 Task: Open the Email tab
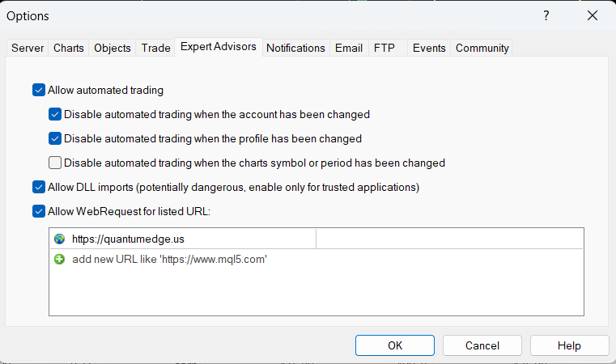tap(349, 49)
